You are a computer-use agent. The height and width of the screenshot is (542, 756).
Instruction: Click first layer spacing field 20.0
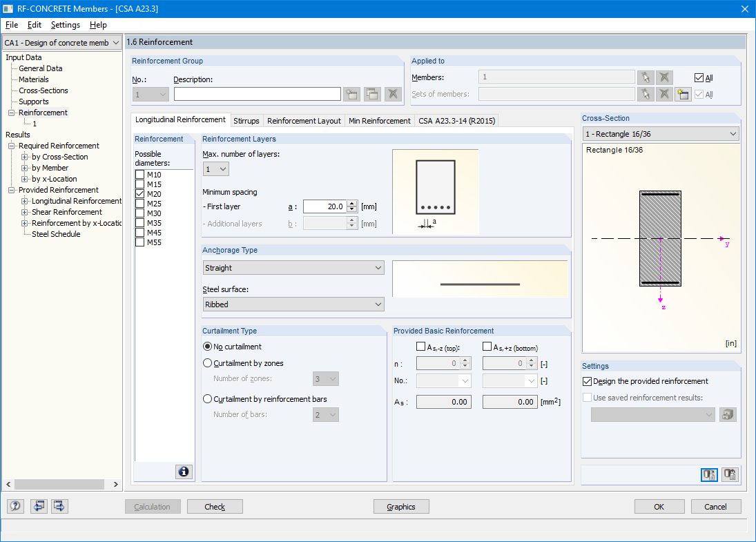tap(325, 206)
